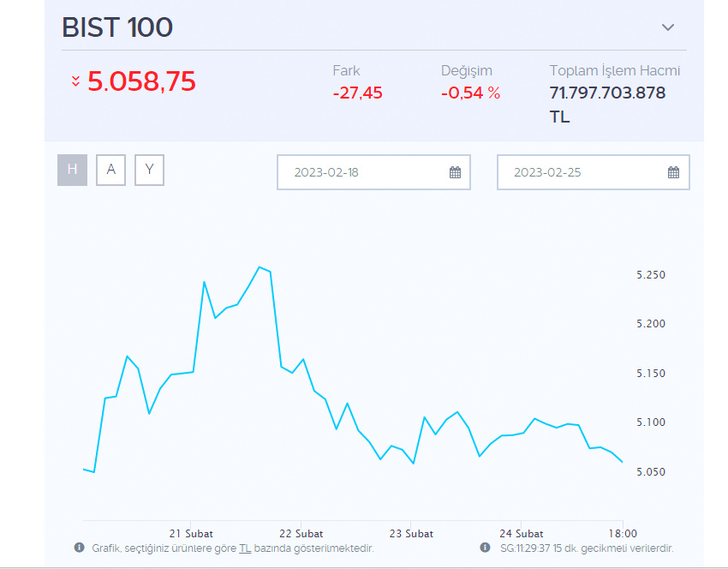Click the volume figure 71.797.703.878

click(607, 93)
